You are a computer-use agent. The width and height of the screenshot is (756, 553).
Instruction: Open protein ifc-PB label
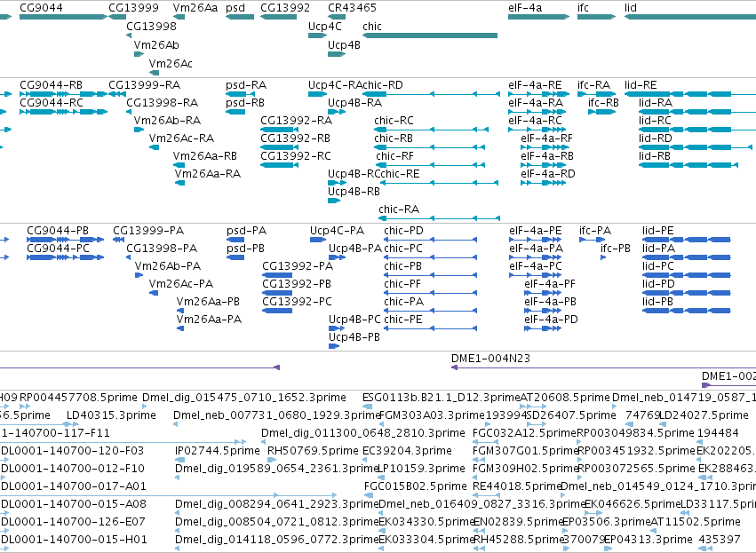click(616, 249)
